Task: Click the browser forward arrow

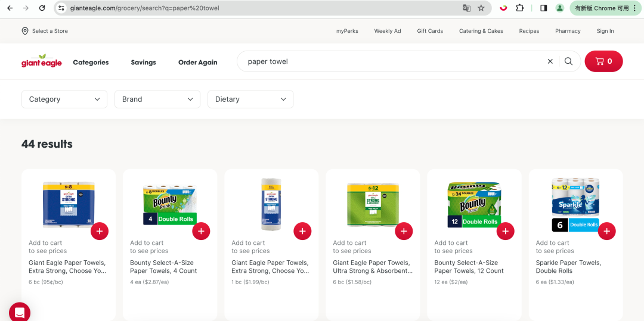Action: [x=26, y=8]
